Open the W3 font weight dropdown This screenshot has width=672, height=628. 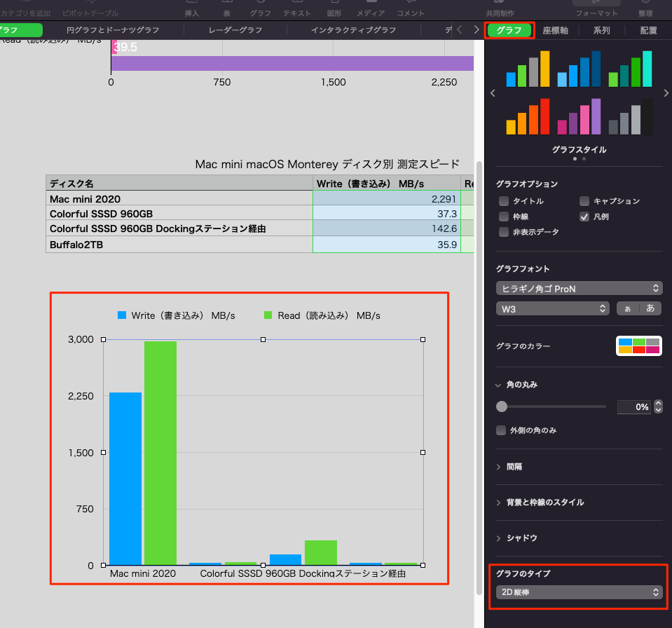[553, 308]
